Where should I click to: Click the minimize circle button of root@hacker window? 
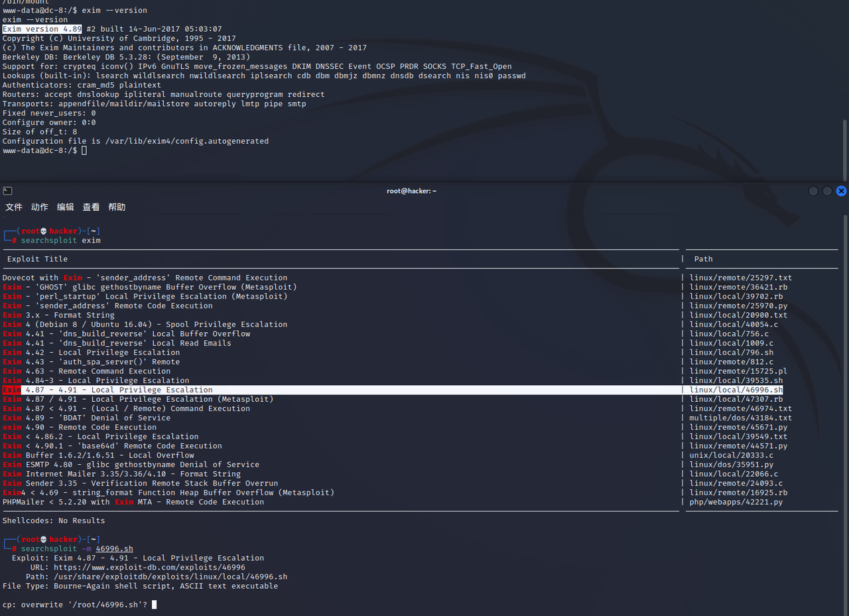(813, 191)
